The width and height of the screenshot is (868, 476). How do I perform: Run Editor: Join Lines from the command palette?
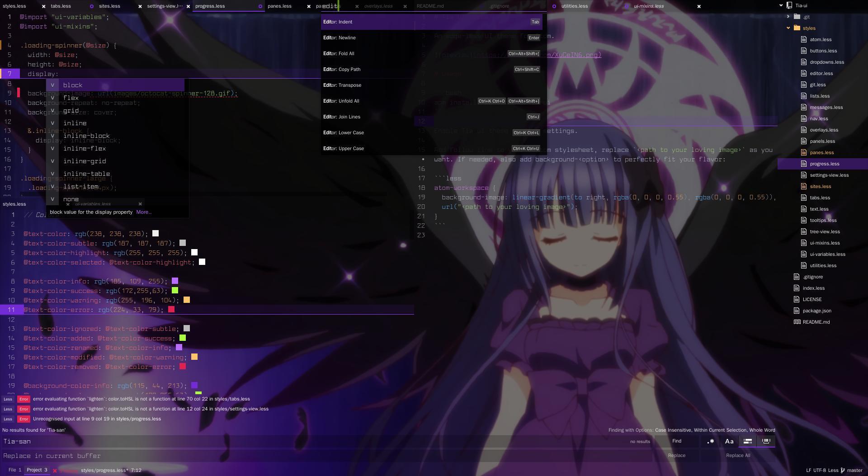[431, 117]
